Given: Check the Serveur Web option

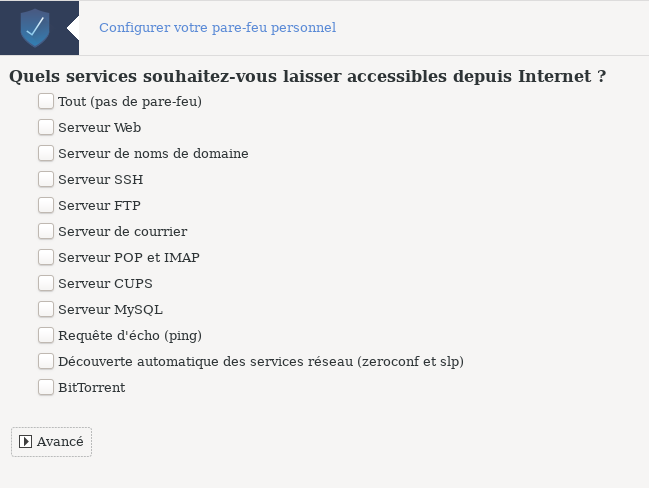Looking at the screenshot, I should click(46, 127).
